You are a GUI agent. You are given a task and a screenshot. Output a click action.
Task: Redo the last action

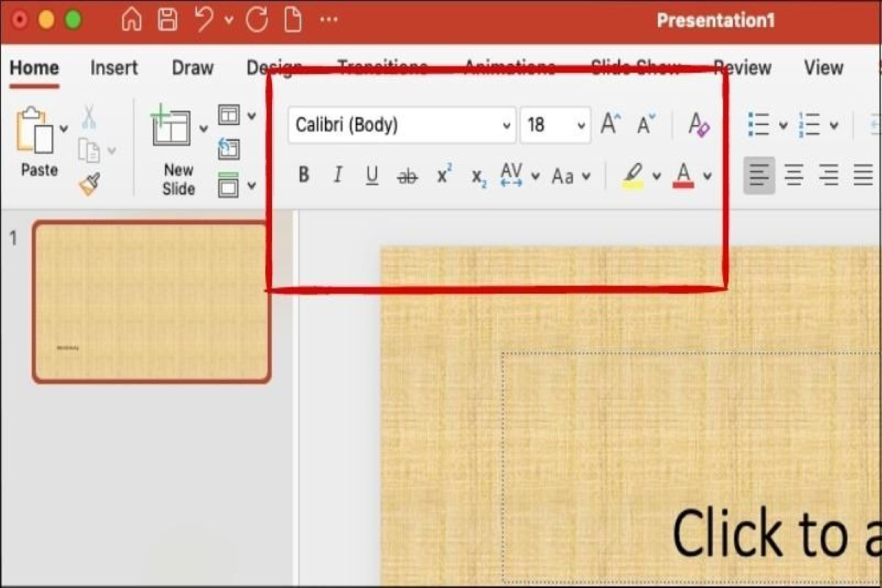[x=257, y=20]
